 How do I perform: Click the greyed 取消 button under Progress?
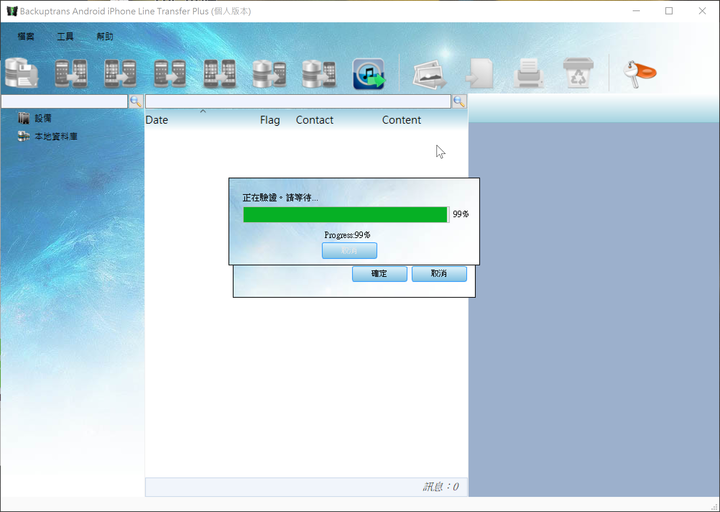pos(349,251)
